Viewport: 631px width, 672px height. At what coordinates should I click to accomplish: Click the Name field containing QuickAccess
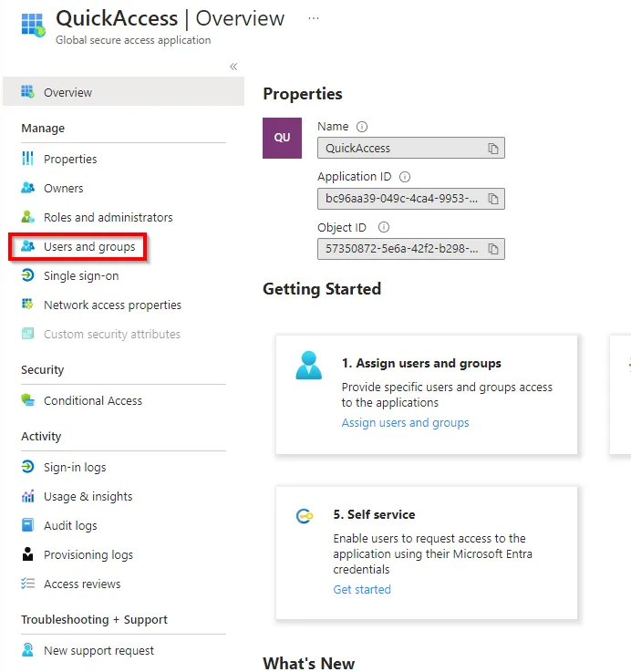[x=411, y=148]
